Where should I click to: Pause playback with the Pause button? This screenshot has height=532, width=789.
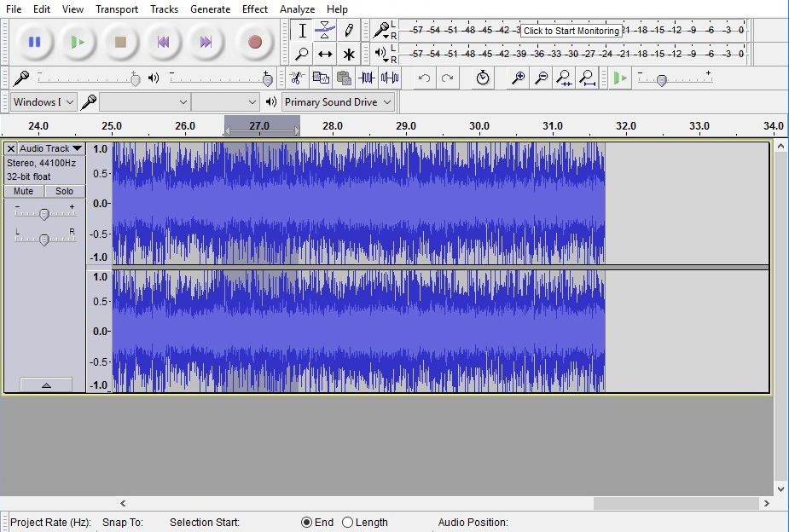tap(34, 42)
